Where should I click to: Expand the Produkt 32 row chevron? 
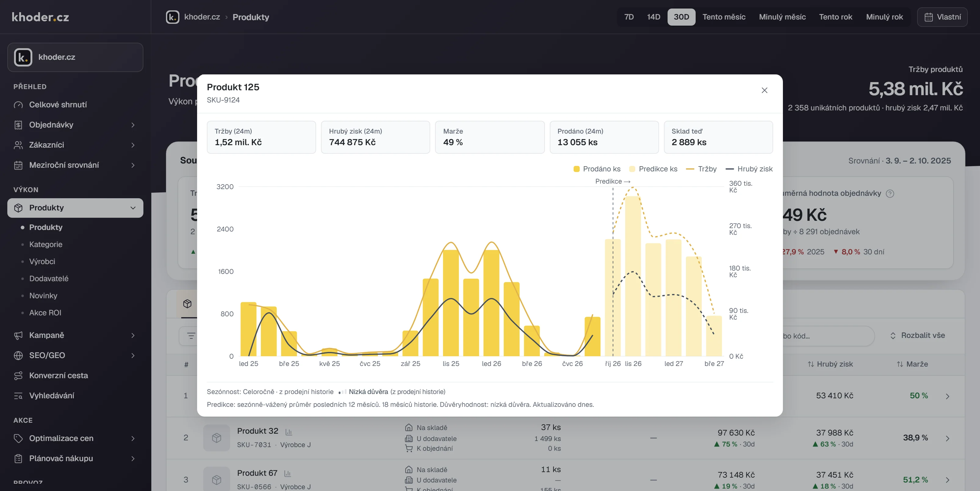click(x=947, y=438)
